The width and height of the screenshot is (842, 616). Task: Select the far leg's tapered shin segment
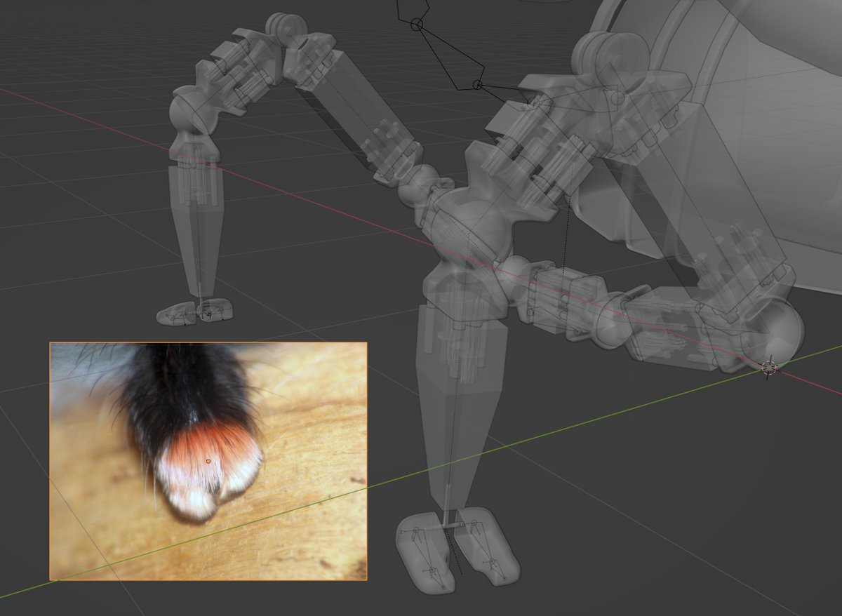[196, 232]
